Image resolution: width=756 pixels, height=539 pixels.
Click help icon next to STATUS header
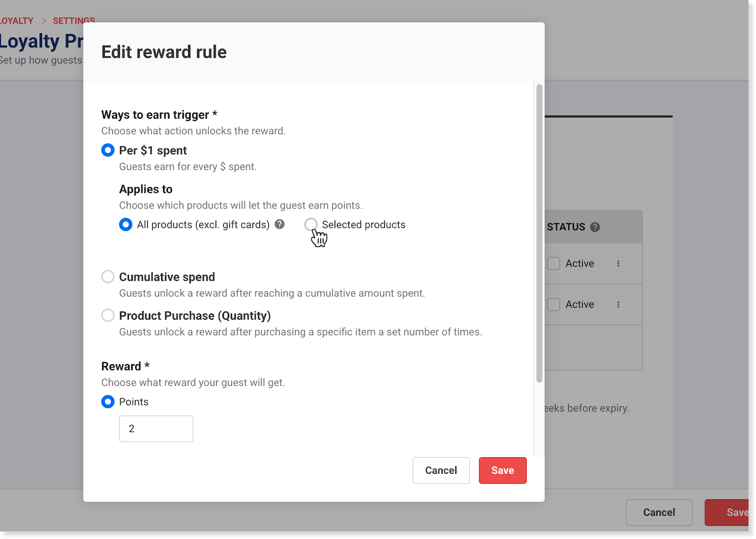click(595, 227)
